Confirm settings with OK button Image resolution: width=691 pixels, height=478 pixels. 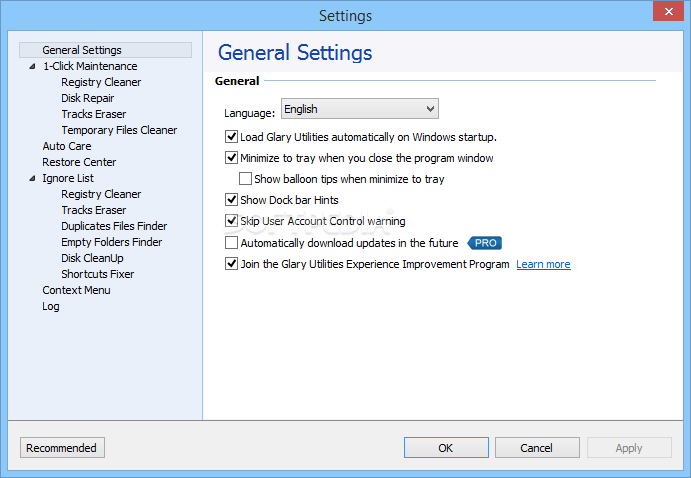(446, 448)
